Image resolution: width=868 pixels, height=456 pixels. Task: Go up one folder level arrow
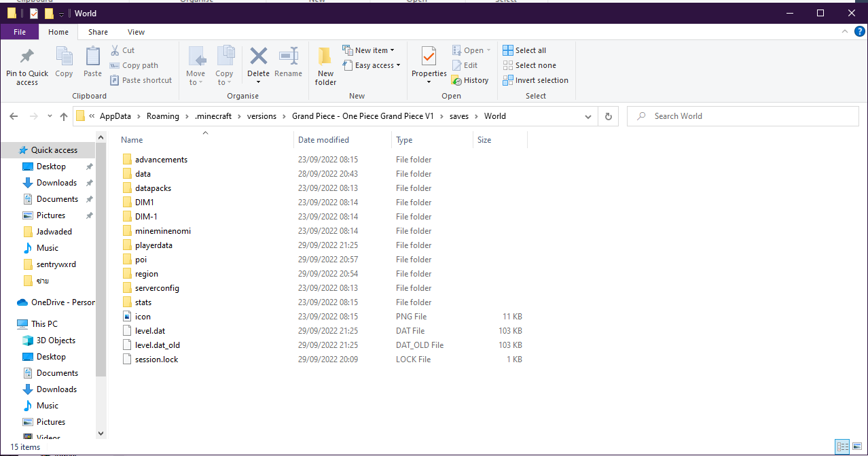64,116
